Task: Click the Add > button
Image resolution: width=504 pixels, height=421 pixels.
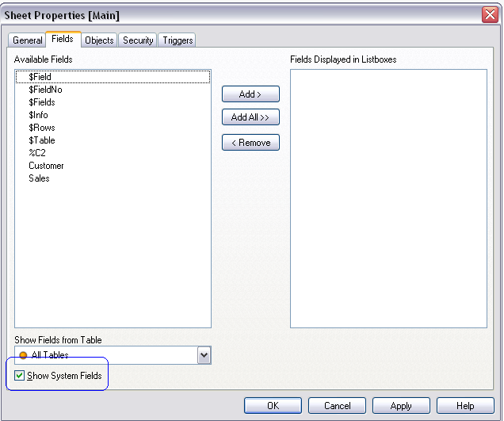Action: [x=250, y=94]
